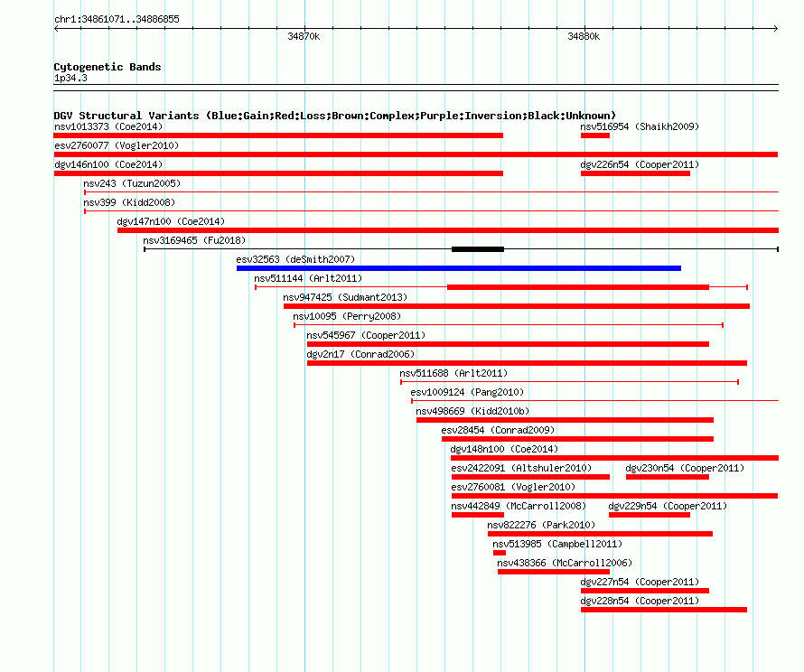This screenshot has height=672, width=804.
Task: Select nsv513985 (Campbell2011) variant label
Action: (557, 544)
